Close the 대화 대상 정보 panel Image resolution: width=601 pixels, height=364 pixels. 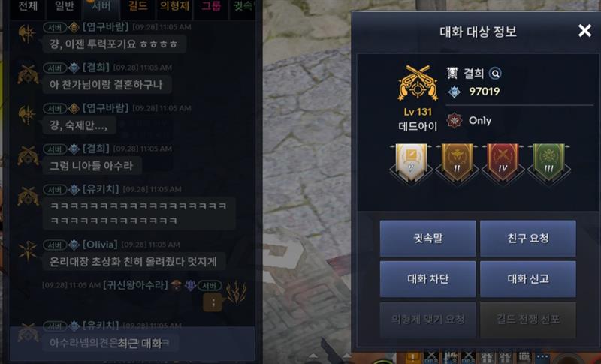click(x=584, y=30)
